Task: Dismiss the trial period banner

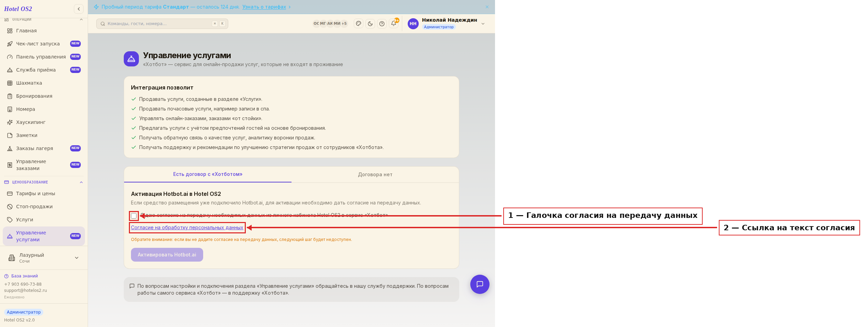Action: tap(487, 7)
